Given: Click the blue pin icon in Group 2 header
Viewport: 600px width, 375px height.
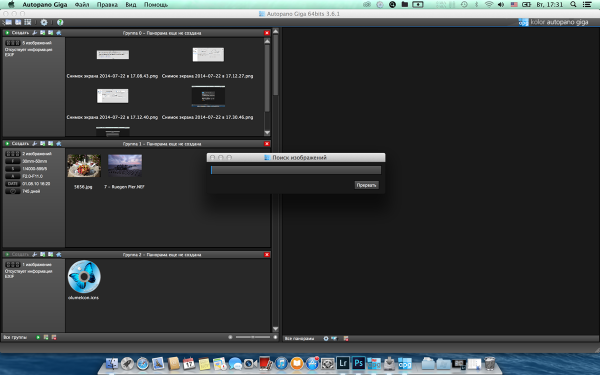Looking at the screenshot, I should pos(59,254).
